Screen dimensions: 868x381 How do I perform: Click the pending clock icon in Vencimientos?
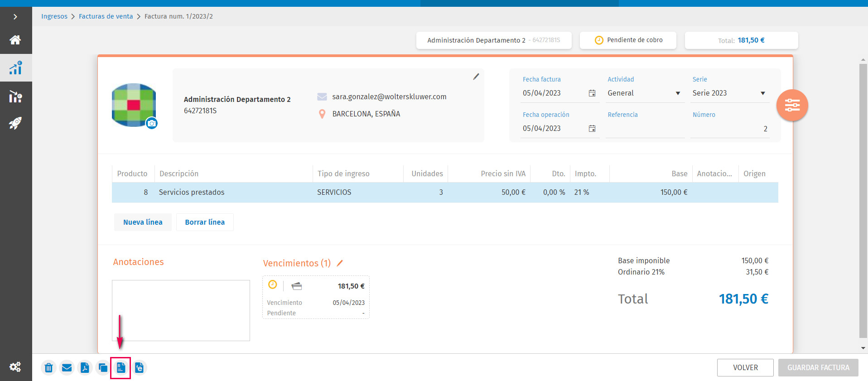click(273, 285)
